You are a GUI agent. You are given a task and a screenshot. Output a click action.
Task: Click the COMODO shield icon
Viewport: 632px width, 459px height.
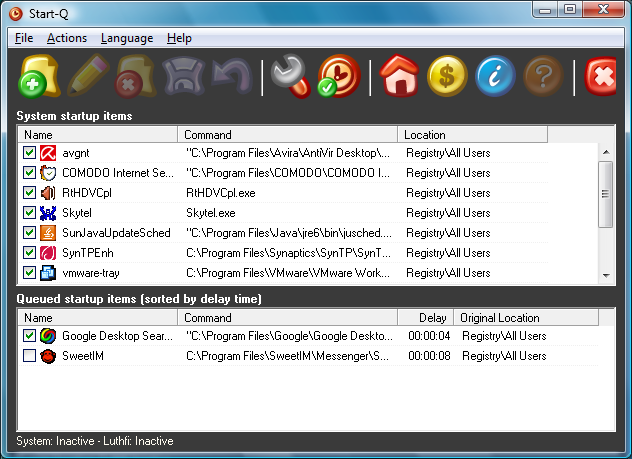[x=48, y=173]
